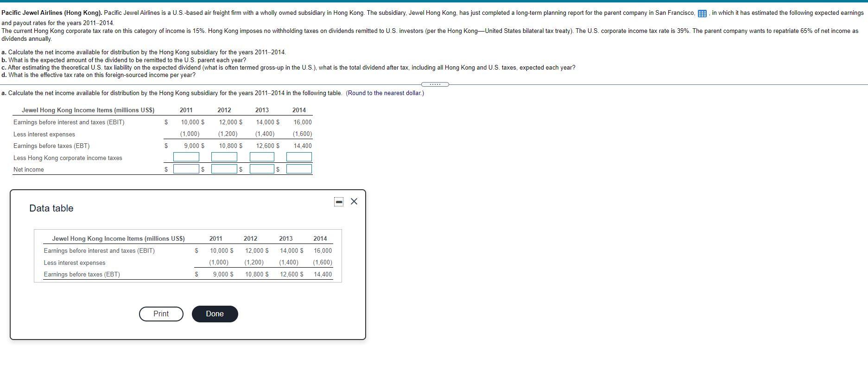Select 2011 Net income input field
Viewport: 868px width, 372px height.
tap(186, 169)
